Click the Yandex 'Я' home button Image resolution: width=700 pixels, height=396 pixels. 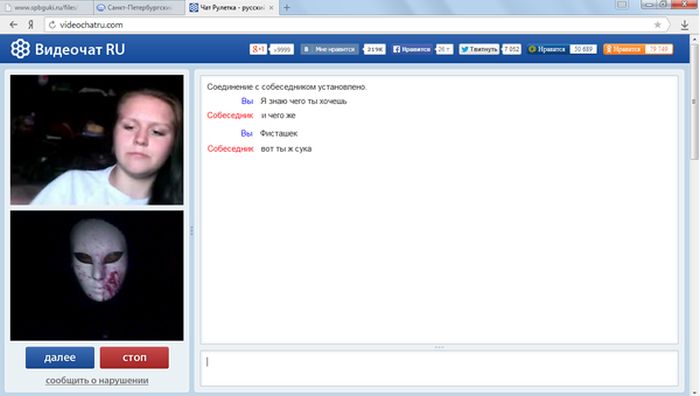pyautogui.click(x=31, y=25)
